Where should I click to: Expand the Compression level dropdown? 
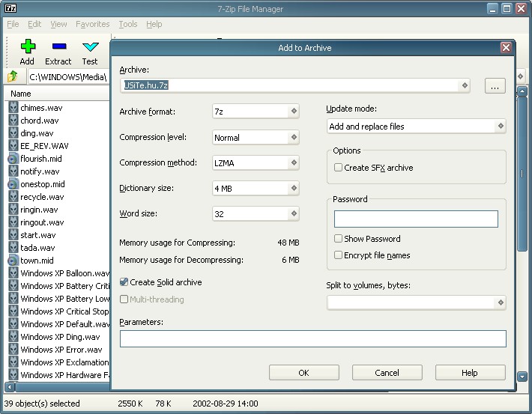(x=256, y=138)
